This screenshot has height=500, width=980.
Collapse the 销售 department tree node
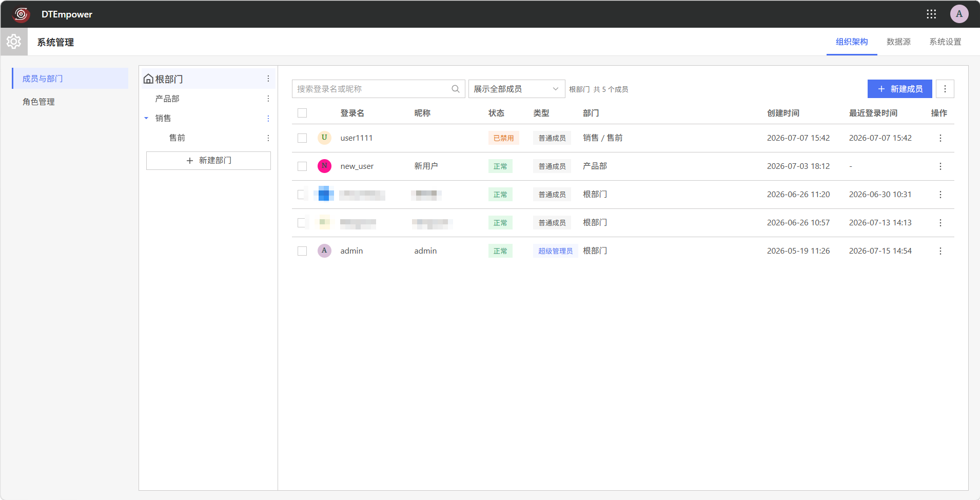click(x=146, y=118)
